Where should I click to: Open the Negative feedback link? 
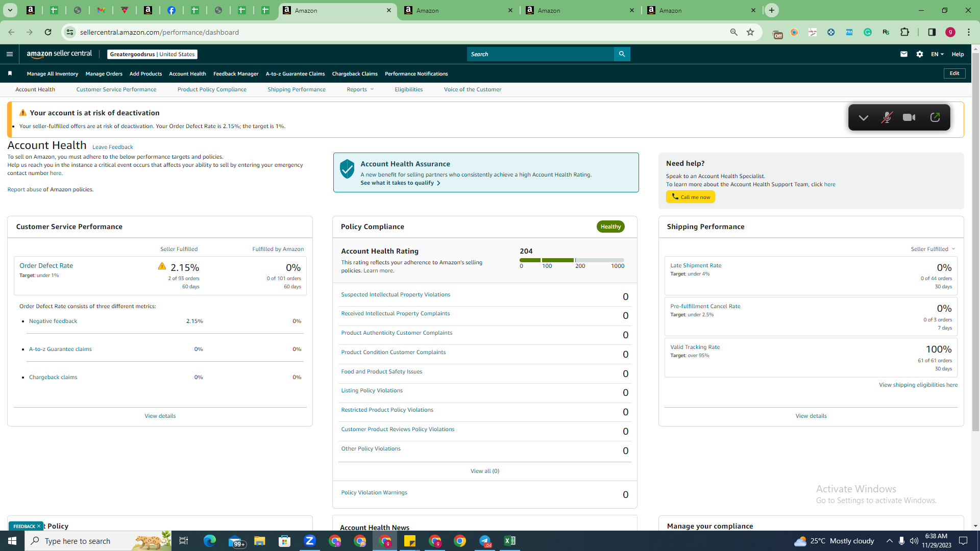pyautogui.click(x=53, y=321)
